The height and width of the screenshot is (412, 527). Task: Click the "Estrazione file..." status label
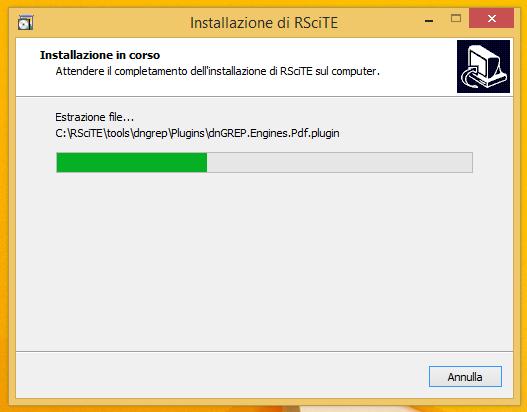coord(94,117)
